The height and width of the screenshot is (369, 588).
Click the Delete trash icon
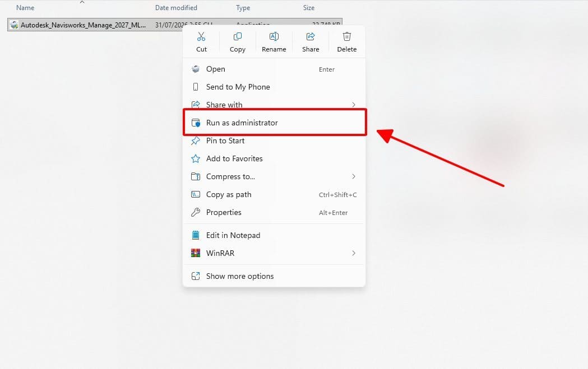347,36
